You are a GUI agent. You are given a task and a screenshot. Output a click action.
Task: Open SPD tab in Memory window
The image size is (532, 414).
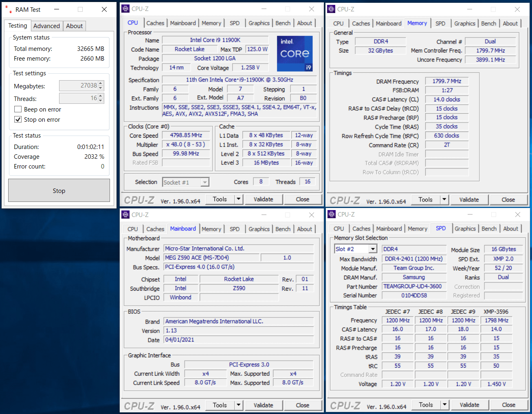pyautogui.click(x=440, y=24)
